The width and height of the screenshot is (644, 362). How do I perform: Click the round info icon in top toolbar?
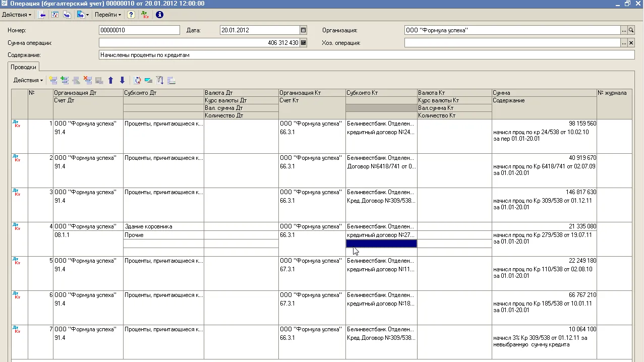159,15
